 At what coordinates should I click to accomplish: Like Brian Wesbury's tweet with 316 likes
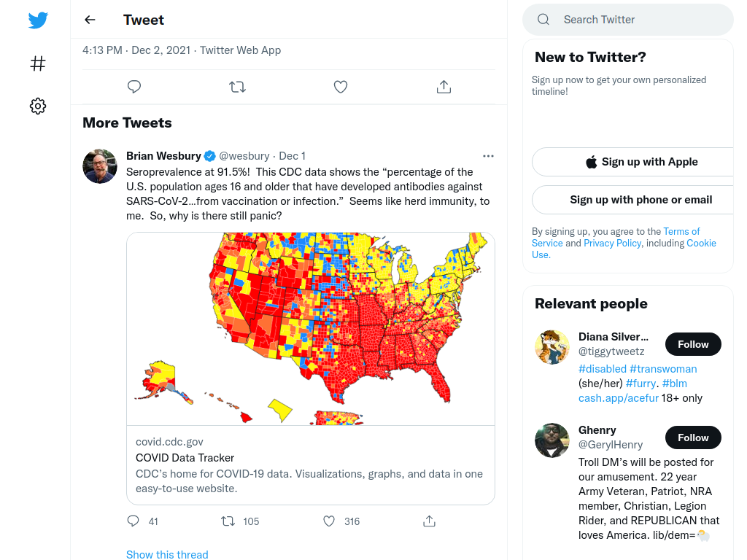[x=329, y=521]
